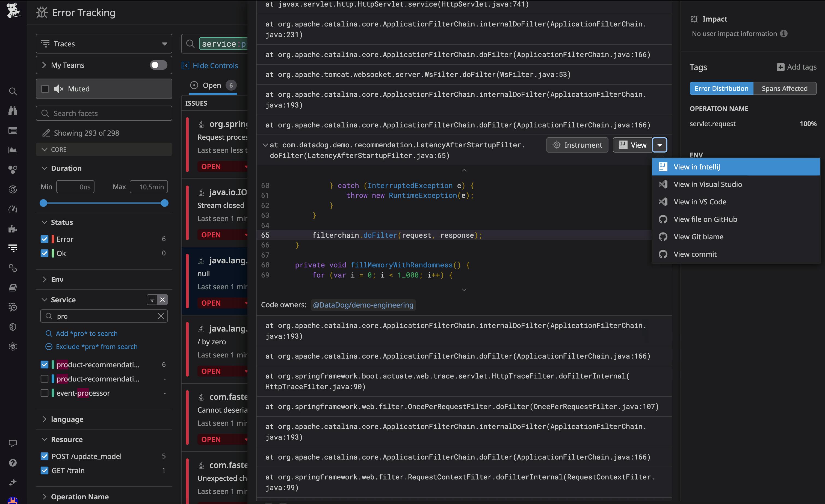This screenshot has height=504, width=825.
Task: Click the puzzle piece integrations icon
Action: point(13,229)
